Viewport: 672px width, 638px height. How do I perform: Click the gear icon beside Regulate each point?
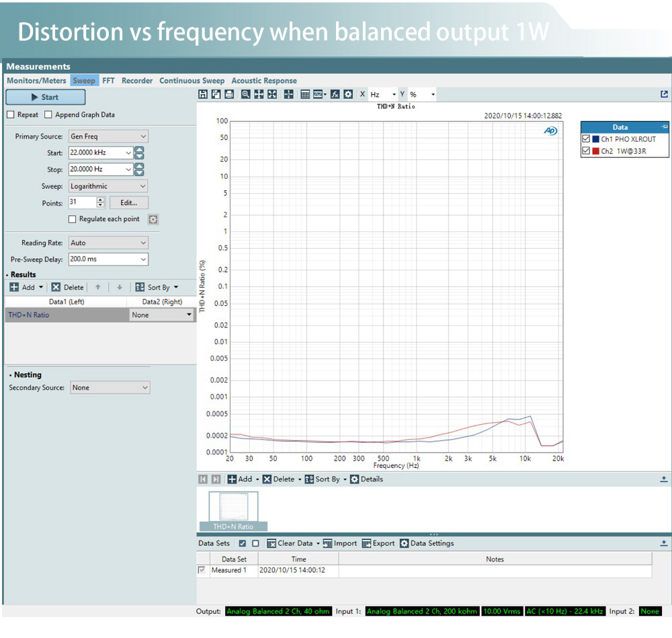tap(153, 219)
